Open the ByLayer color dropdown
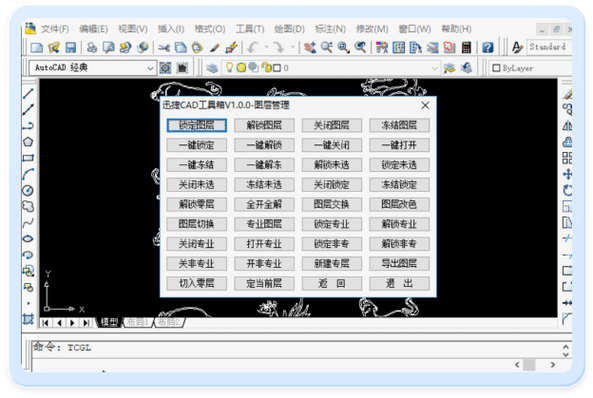The image size is (593, 398). [531, 68]
